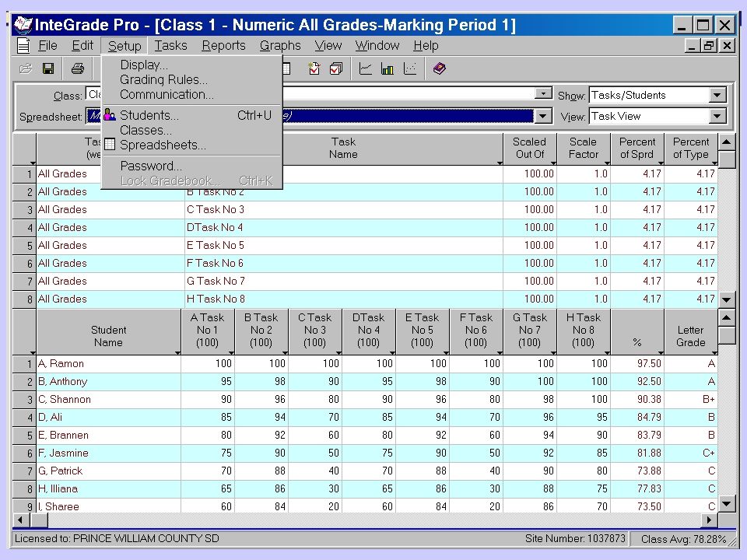Screen dimensions: 747x560
Task: Open the Window menu
Action: pyautogui.click(x=377, y=46)
